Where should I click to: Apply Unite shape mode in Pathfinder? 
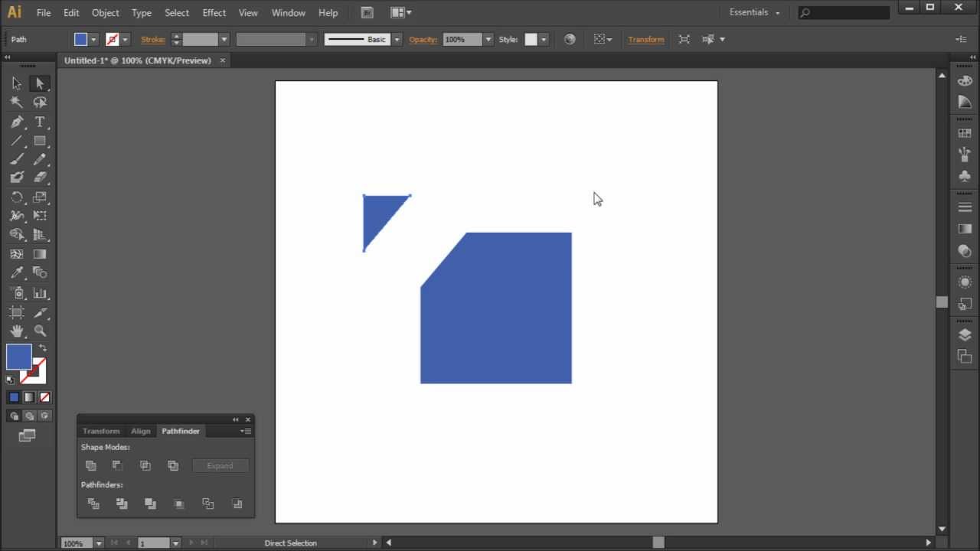coord(91,465)
